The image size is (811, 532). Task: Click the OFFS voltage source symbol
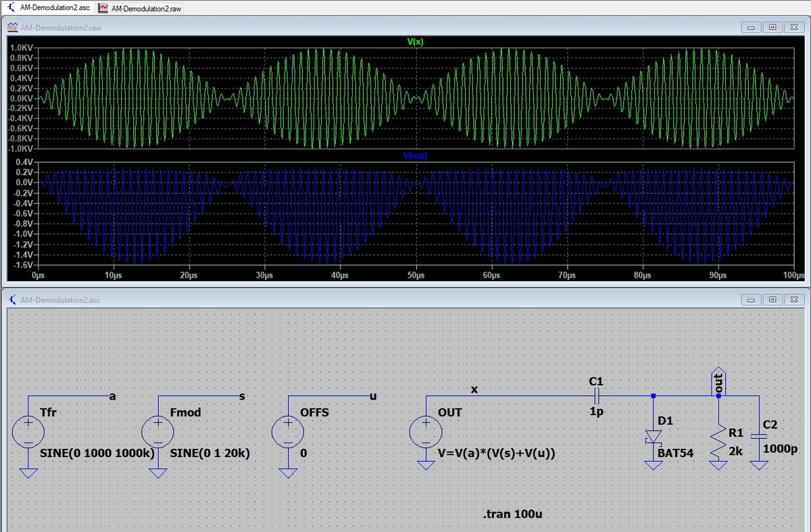click(288, 433)
